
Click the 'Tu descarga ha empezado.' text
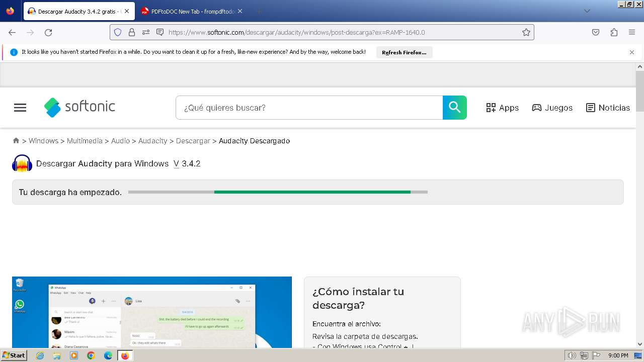pyautogui.click(x=70, y=192)
